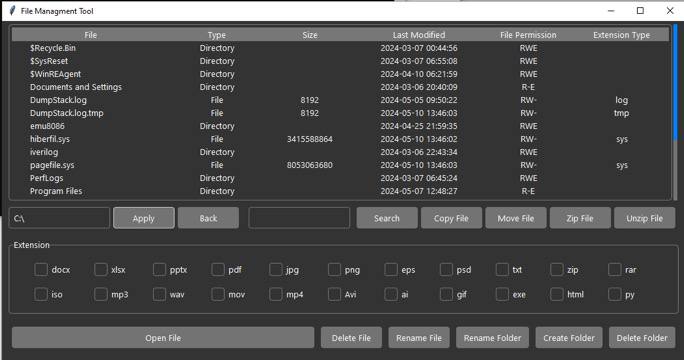Screen dimensions: 684x360
Task: Check the eps extension box
Action: point(391,269)
